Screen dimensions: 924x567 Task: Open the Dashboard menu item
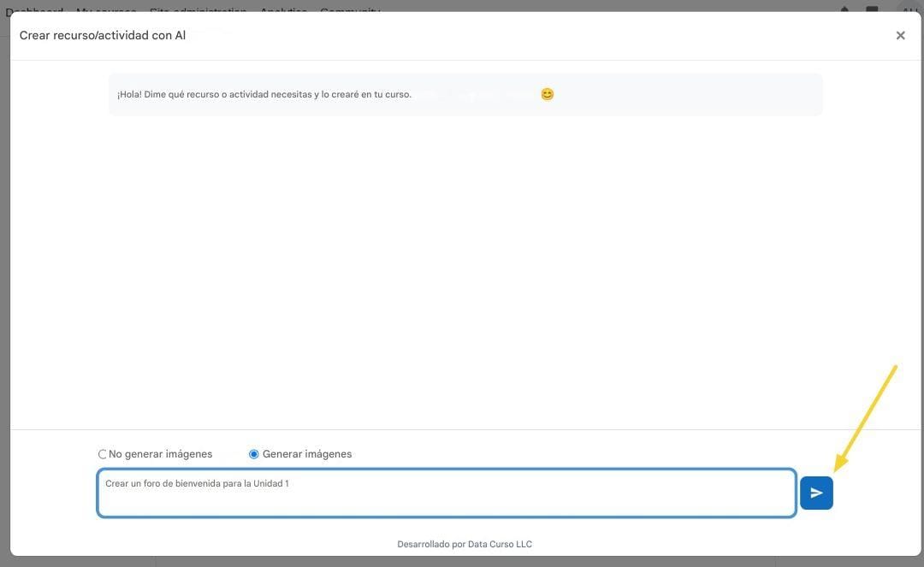pyautogui.click(x=34, y=7)
